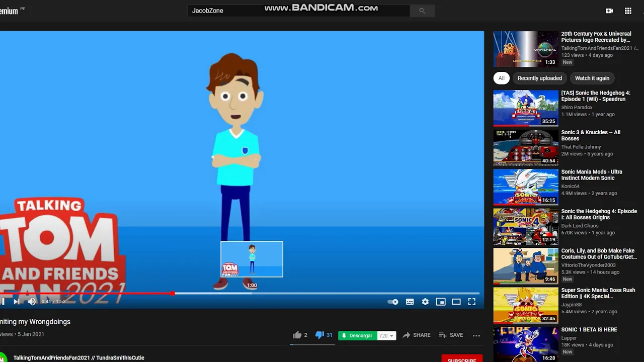Open the YouTube apps grid icon
644x362 pixels.
pyautogui.click(x=628, y=11)
